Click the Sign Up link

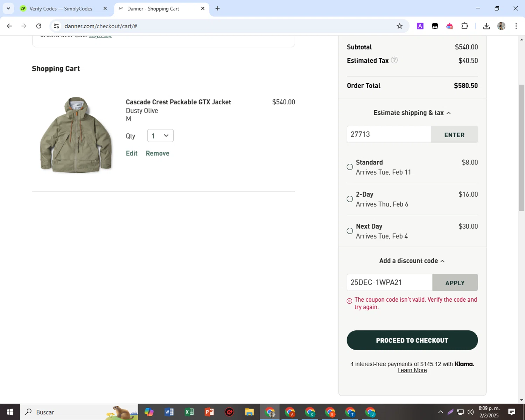pos(100,36)
